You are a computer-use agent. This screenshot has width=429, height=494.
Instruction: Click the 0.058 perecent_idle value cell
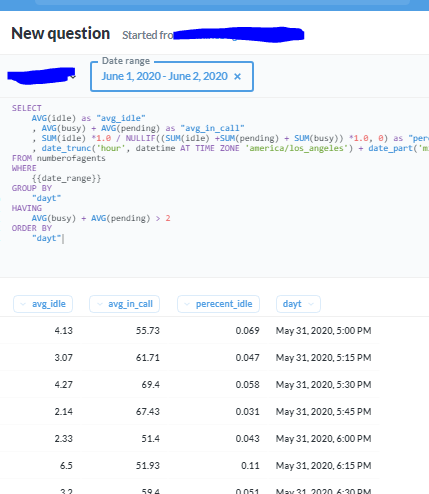[247, 385]
